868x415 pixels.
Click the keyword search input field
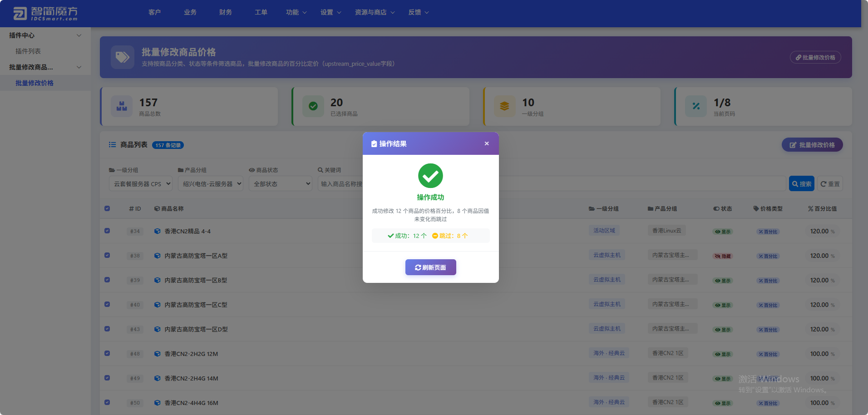pos(552,184)
